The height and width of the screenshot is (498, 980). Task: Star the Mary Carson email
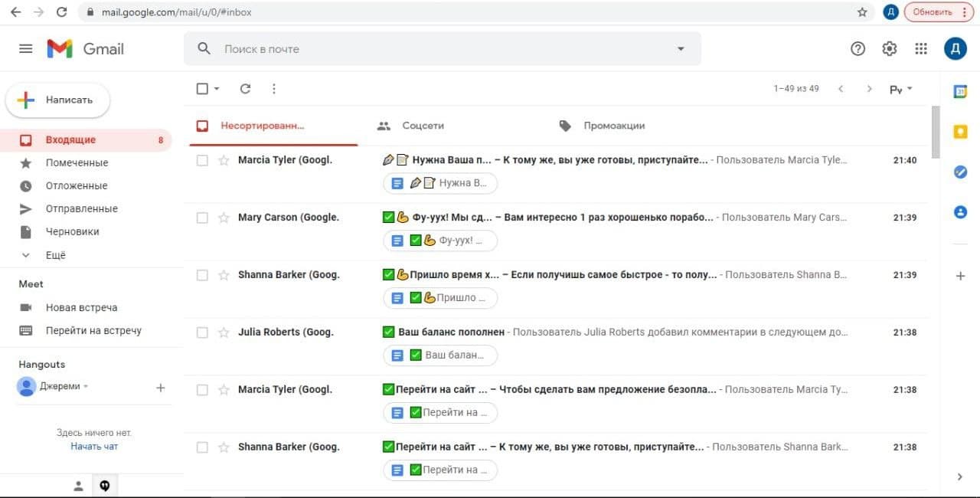point(224,218)
